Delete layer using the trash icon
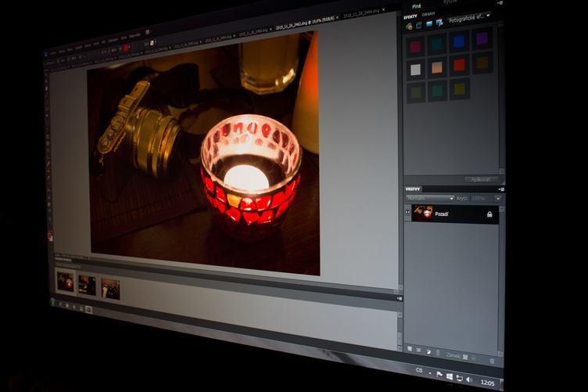Screen dimensions: 588x392 click(x=492, y=361)
